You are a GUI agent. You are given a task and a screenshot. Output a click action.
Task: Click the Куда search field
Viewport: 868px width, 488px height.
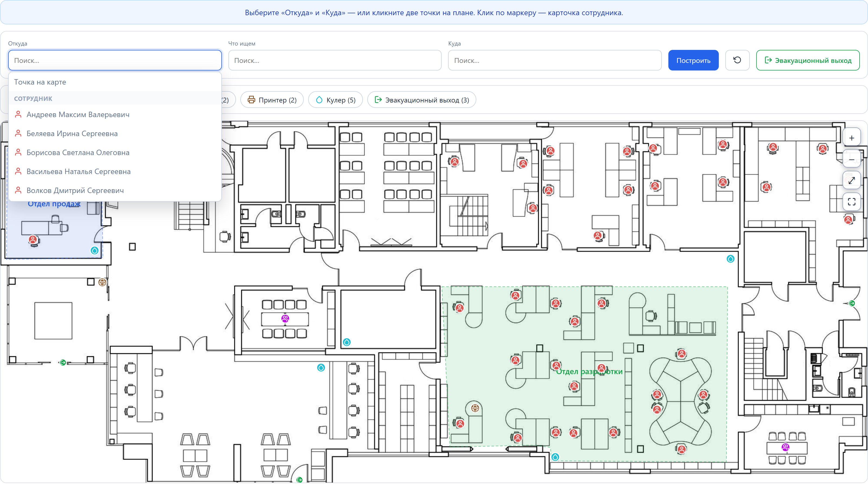point(555,60)
